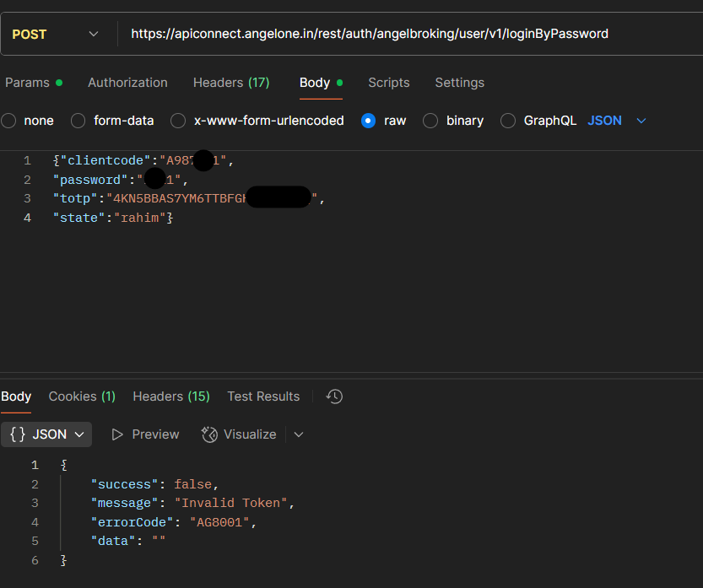703x588 pixels.
Task: Switch to the Params tab
Action: click(33, 83)
